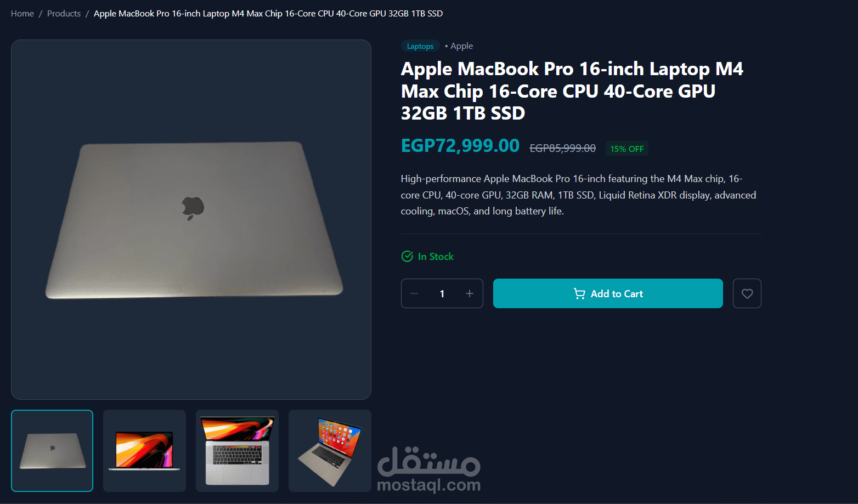The width and height of the screenshot is (858, 504).
Task: Add product to wishlist with heart icon
Action: 747,293
